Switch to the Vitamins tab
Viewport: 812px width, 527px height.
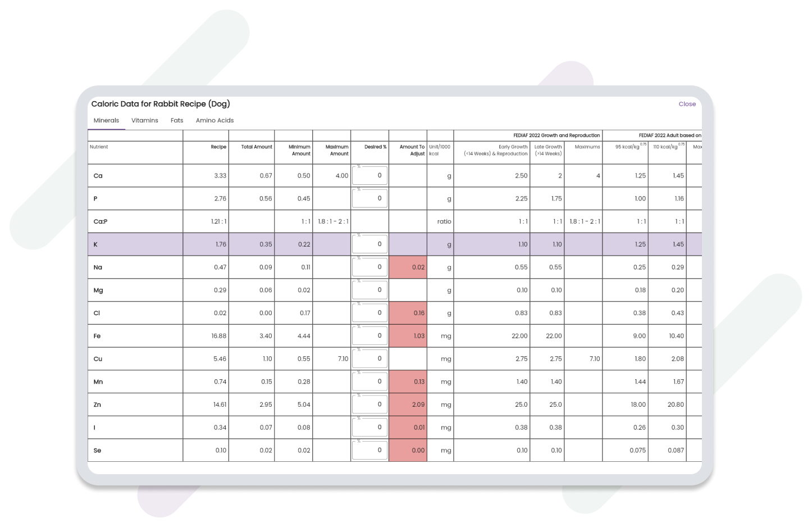click(144, 120)
